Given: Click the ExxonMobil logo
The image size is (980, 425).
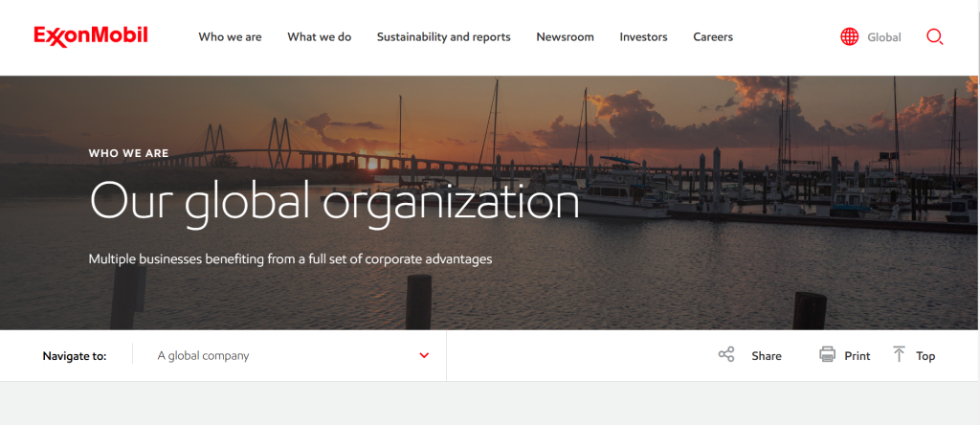Looking at the screenshot, I should click(91, 36).
